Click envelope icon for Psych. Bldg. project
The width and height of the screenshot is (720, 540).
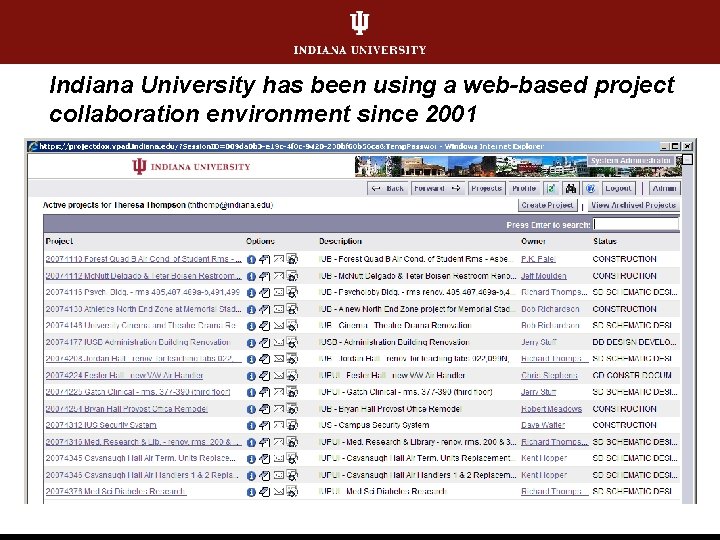coord(279,292)
